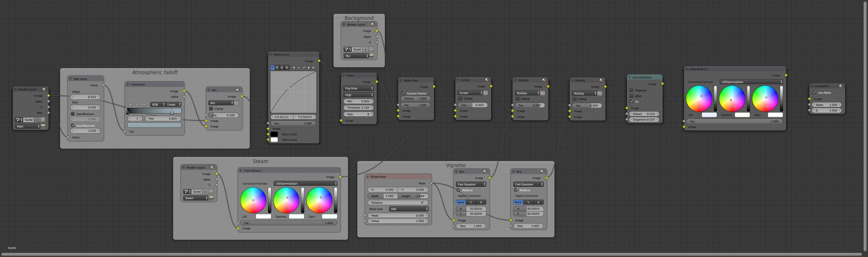Select Y aspect correction in Blur node with 30.000%
Image resolution: width=868 pixels, height=257 pixels.
coord(471,202)
